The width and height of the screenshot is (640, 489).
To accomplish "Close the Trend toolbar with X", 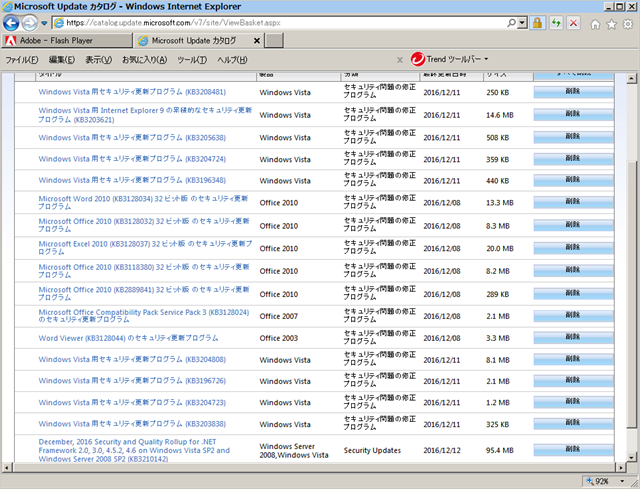I will point(400,60).
